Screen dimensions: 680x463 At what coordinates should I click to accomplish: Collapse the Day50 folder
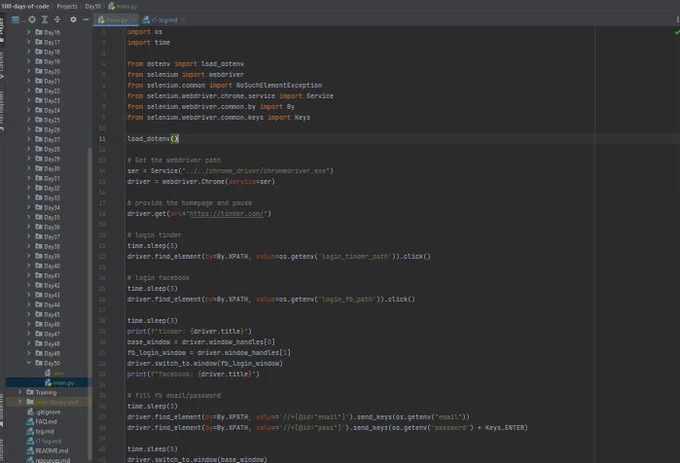tap(29, 363)
